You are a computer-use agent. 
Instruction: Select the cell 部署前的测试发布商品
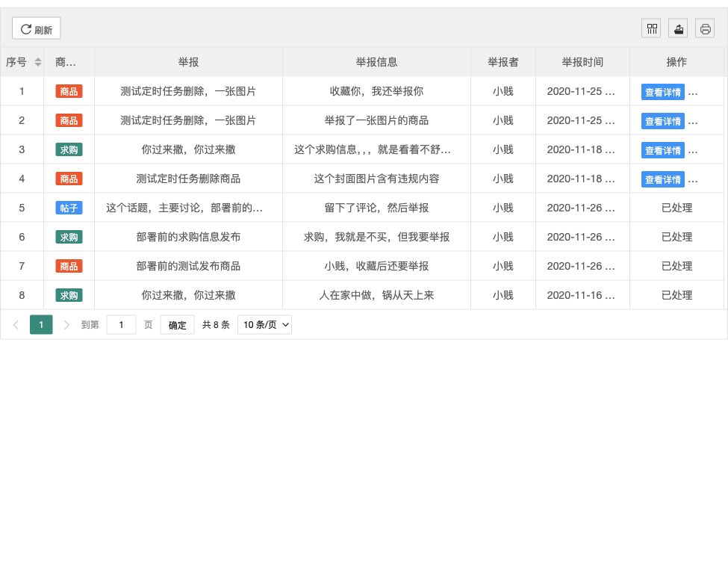(x=188, y=266)
